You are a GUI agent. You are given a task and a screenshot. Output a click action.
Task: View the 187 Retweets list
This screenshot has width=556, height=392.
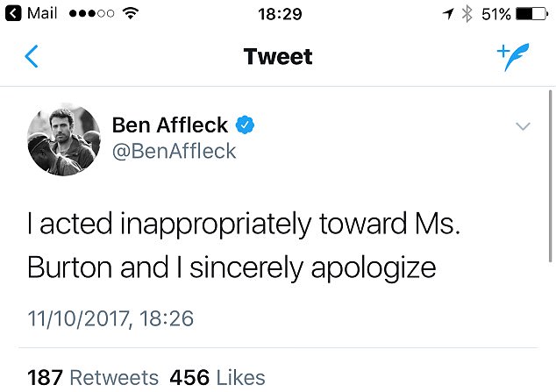(93, 378)
